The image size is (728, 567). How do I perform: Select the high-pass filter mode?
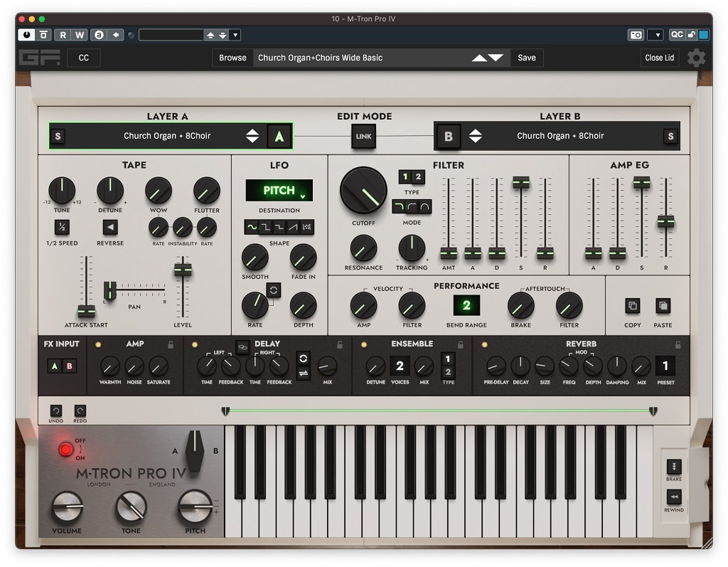pyautogui.click(x=412, y=206)
